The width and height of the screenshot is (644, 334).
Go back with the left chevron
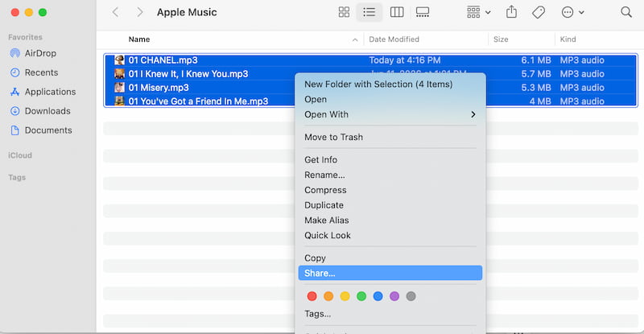(x=115, y=12)
